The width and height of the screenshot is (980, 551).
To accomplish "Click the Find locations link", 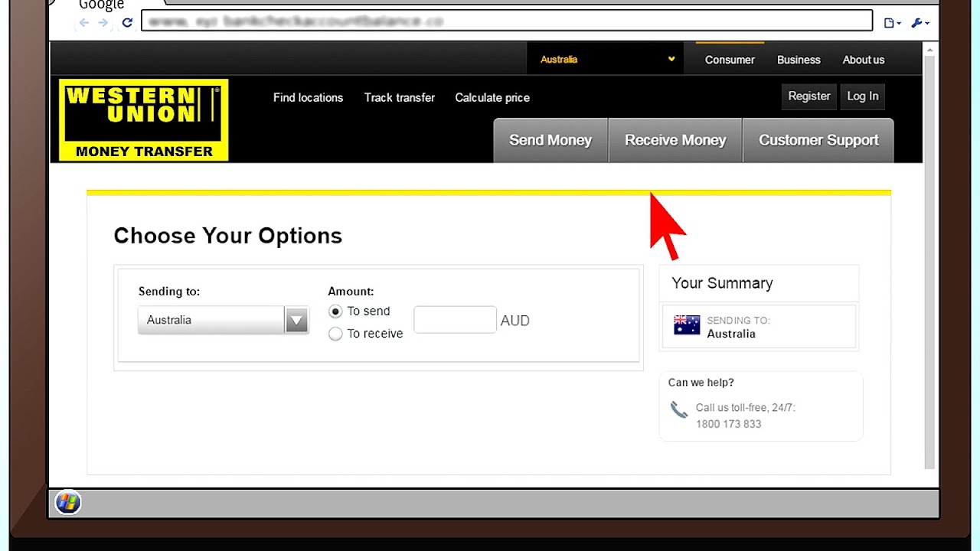I will (x=308, y=97).
